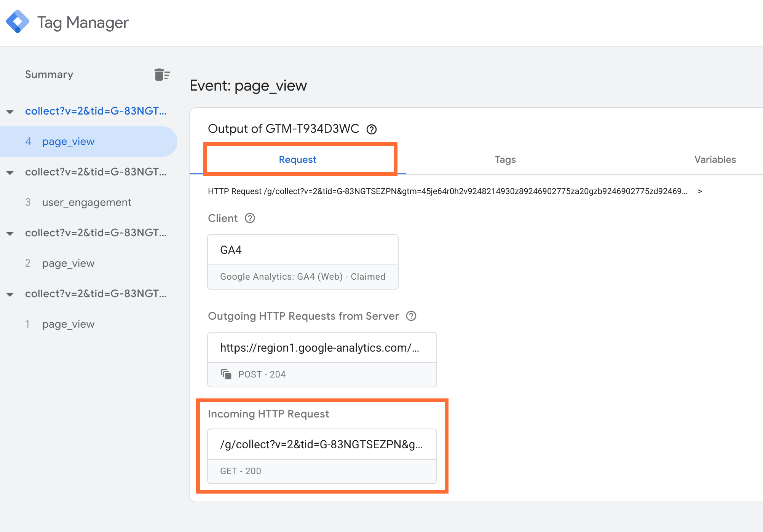Collapse the fourth collect request group
Screen dimensions: 763x532
10,295
